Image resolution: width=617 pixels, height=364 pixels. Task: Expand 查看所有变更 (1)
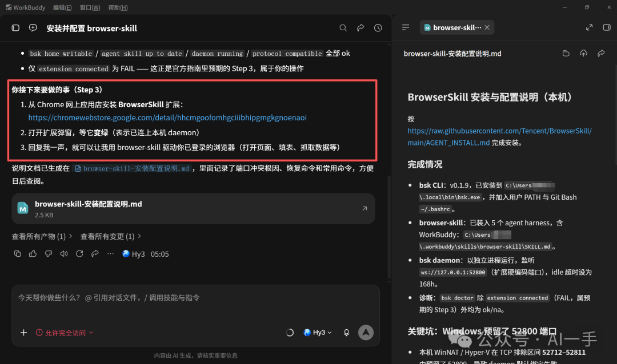pyautogui.click(x=111, y=236)
